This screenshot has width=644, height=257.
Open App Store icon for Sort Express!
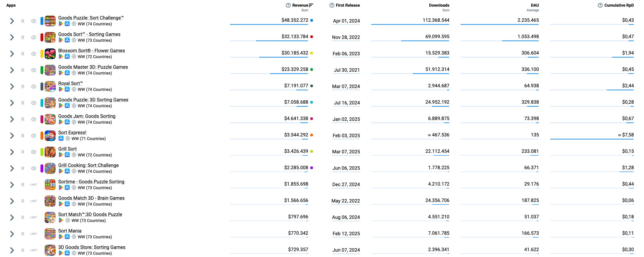pyautogui.click(x=61, y=138)
